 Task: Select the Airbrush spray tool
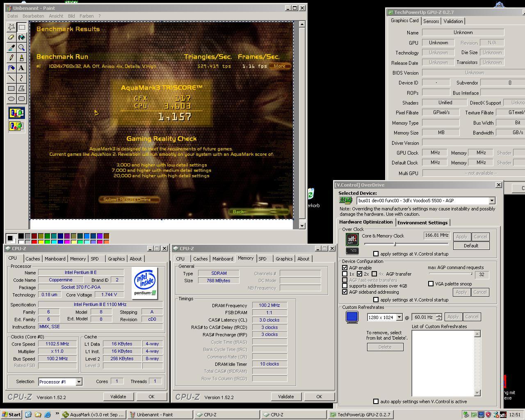click(11, 68)
